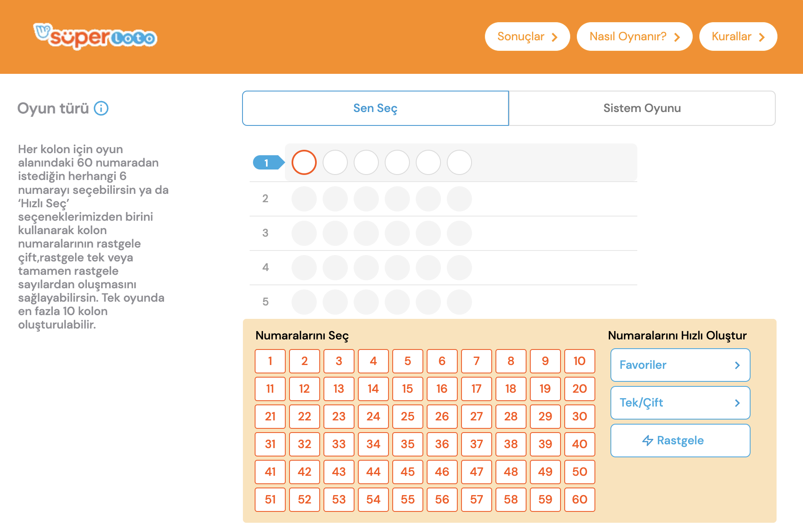Image resolution: width=803 pixels, height=532 pixels.
Task: Toggle number 3 in the grid
Action: click(339, 361)
